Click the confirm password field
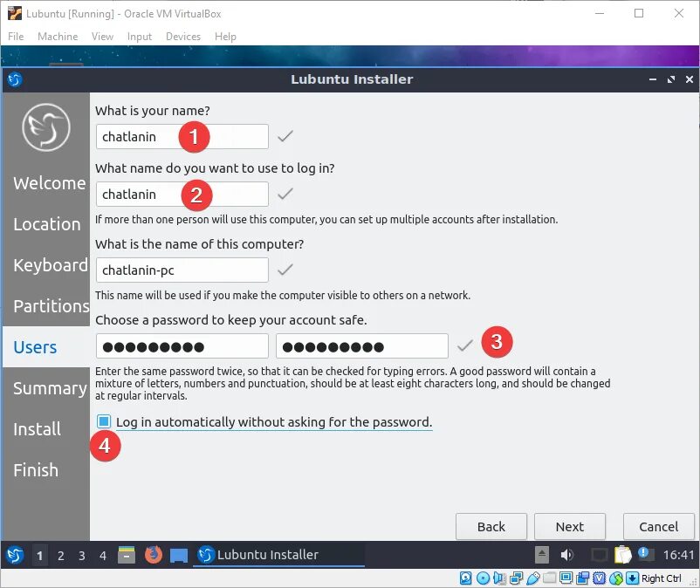 pyautogui.click(x=362, y=346)
